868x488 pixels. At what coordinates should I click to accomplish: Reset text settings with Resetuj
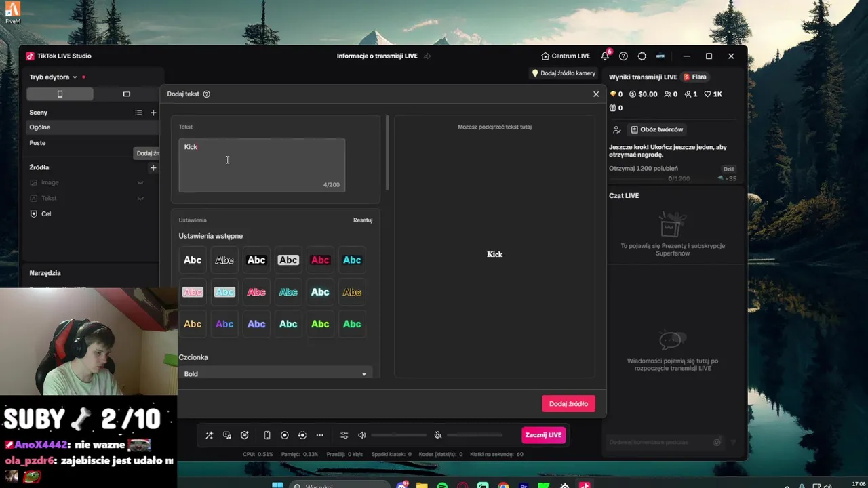363,220
